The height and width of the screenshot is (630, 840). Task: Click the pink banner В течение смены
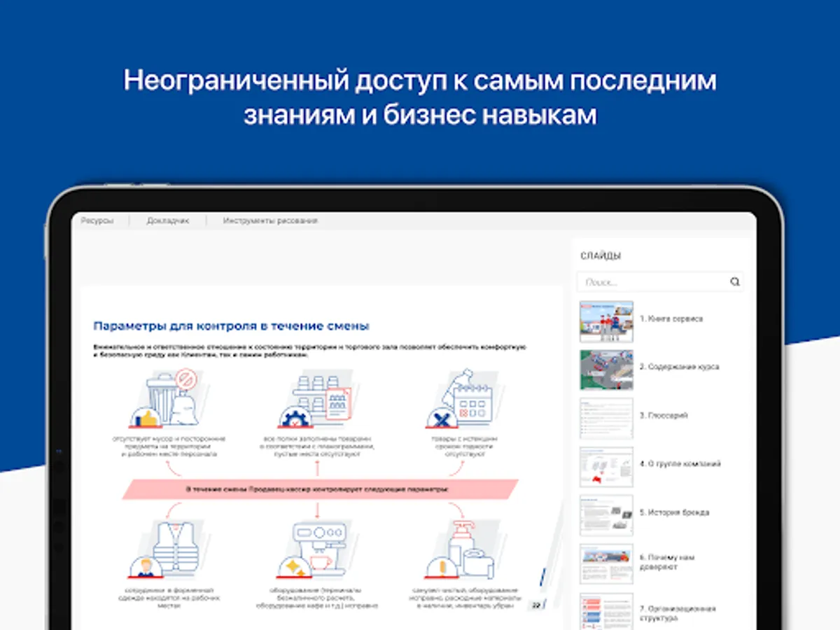(x=320, y=489)
